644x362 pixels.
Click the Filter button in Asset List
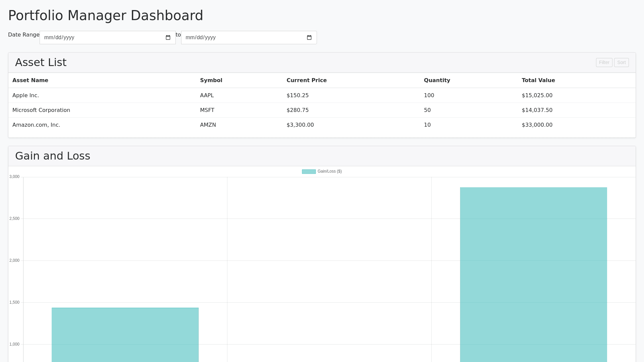tap(604, 63)
